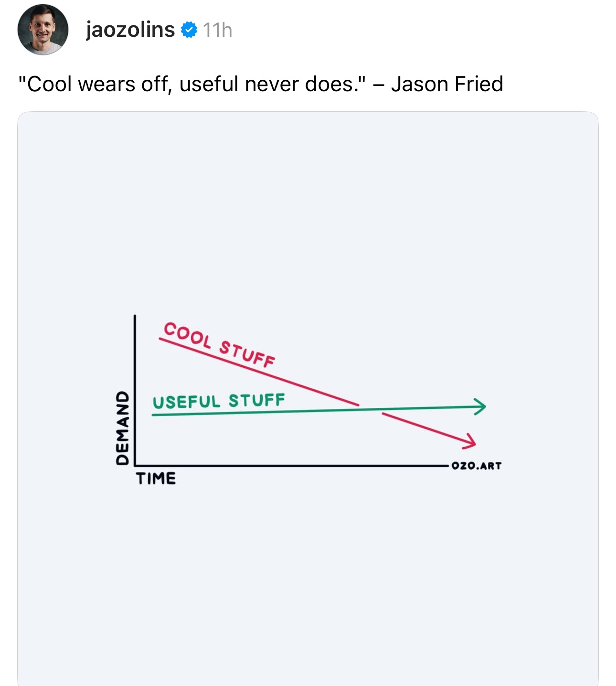Click the green line's left starting end

(155, 415)
